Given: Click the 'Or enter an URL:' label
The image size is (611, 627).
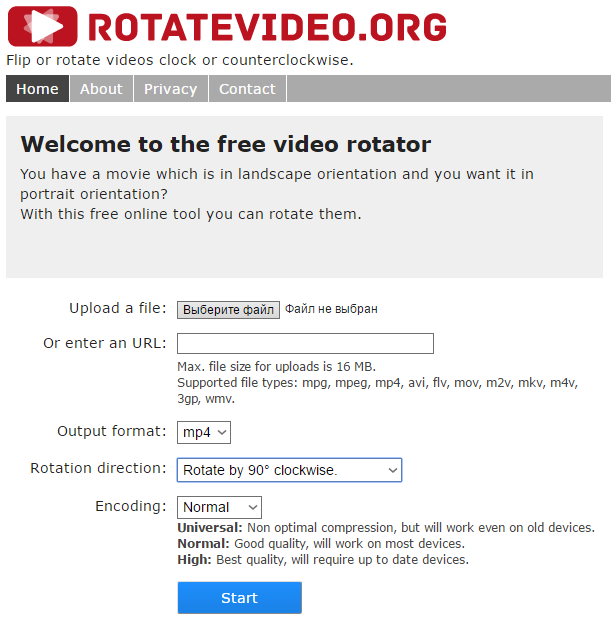Looking at the screenshot, I should click(105, 343).
